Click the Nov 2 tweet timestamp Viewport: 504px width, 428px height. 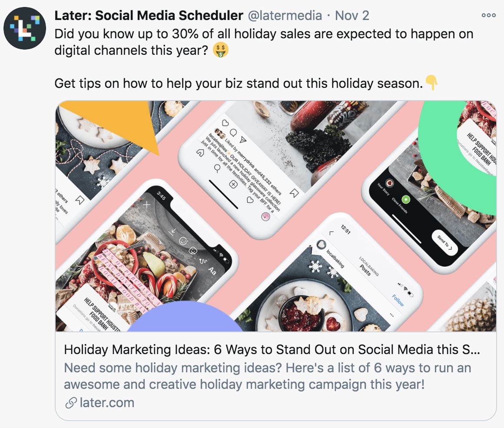coord(352,16)
